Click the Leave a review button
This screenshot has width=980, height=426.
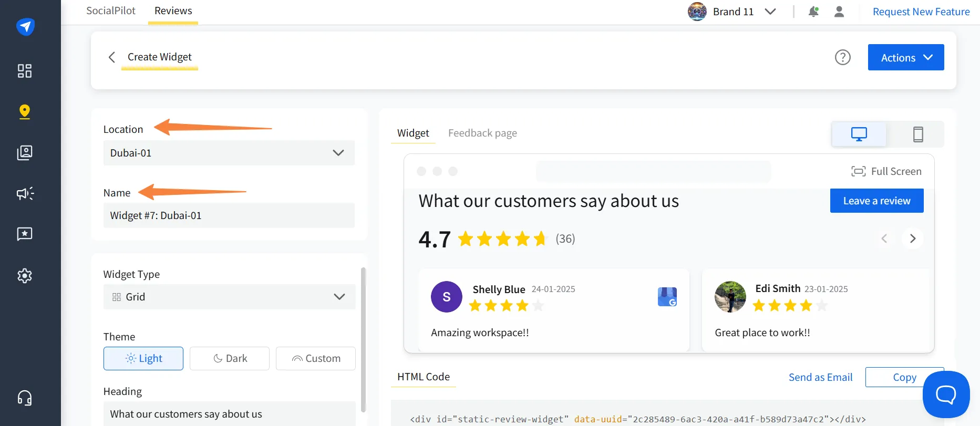(x=876, y=201)
